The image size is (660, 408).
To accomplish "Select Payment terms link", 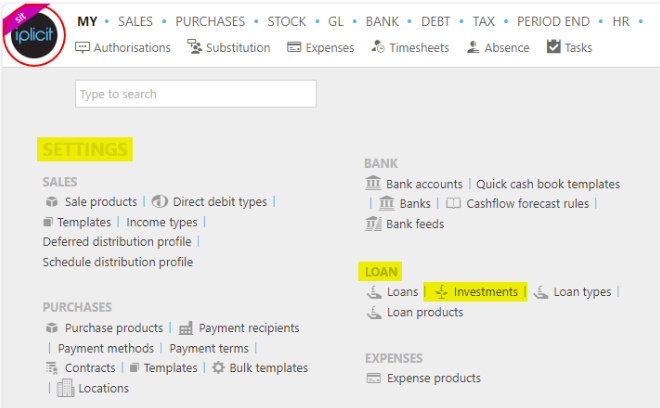I will 209,349.
